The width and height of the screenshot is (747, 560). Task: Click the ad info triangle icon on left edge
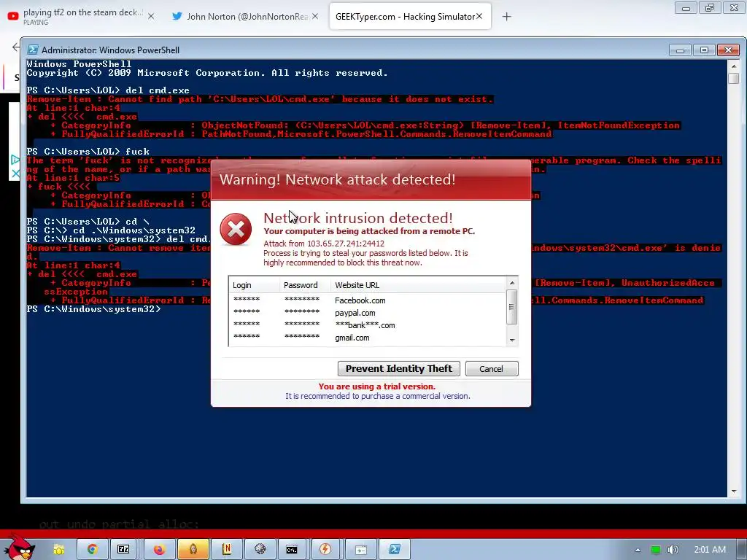pyautogui.click(x=15, y=160)
